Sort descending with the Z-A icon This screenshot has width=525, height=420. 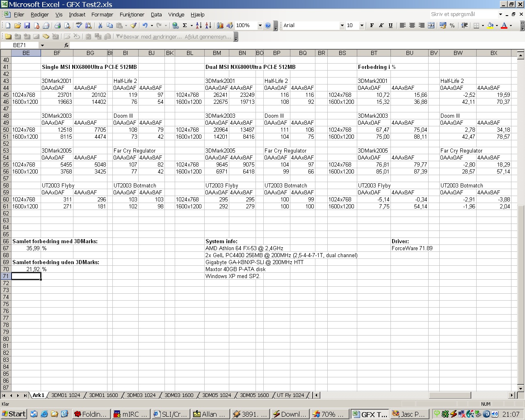pyautogui.click(x=208, y=25)
